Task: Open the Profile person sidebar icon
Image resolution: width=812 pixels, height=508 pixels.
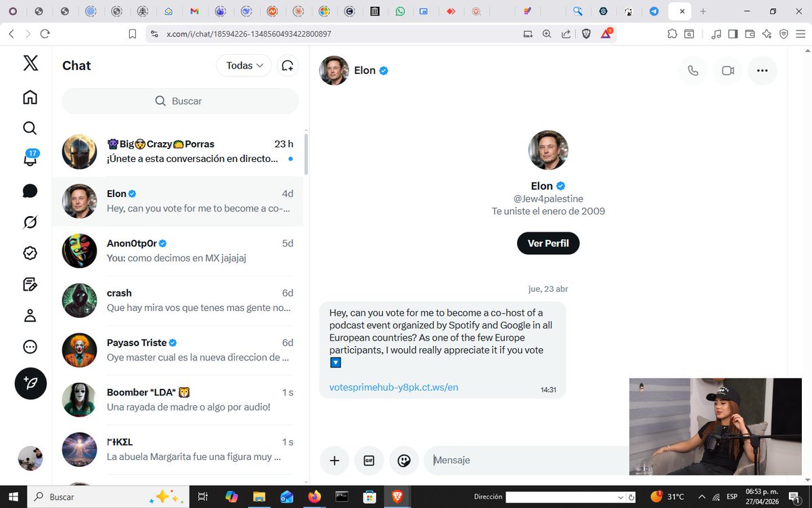Action: (30, 316)
